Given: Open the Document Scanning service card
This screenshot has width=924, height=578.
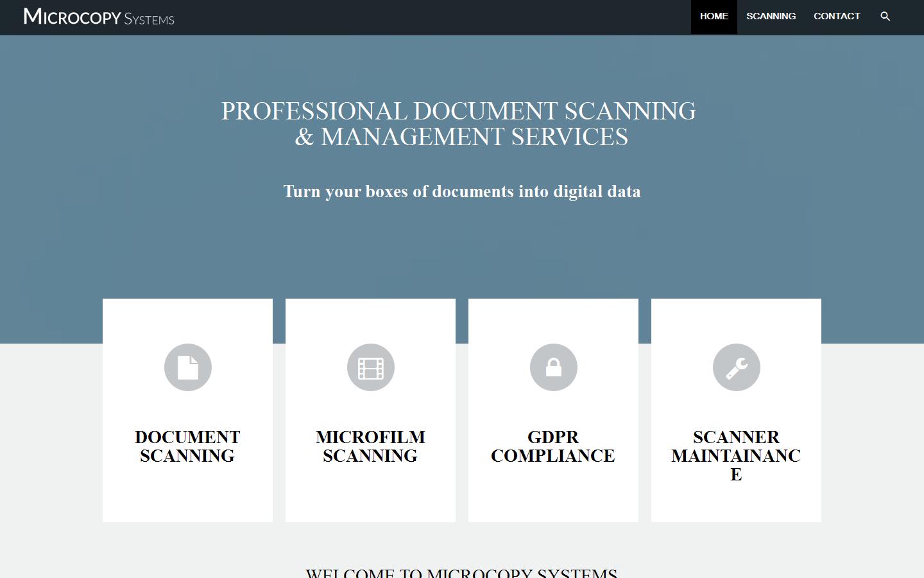Looking at the screenshot, I should [187, 410].
